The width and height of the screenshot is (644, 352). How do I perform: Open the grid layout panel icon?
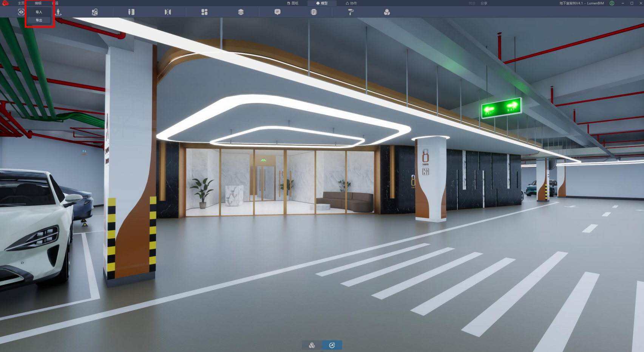click(x=204, y=12)
